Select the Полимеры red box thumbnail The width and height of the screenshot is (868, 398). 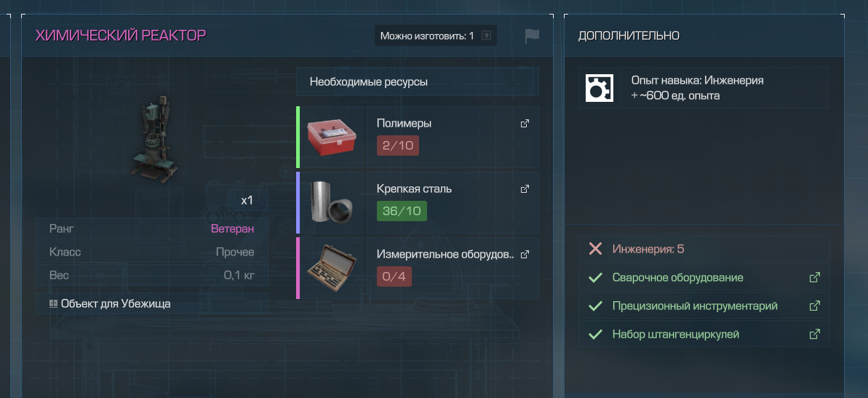[x=331, y=138]
